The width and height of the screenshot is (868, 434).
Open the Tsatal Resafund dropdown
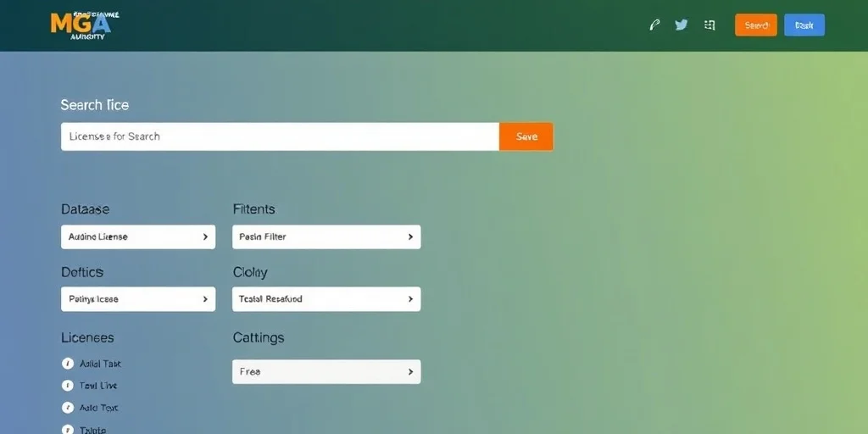click(326, 299)
